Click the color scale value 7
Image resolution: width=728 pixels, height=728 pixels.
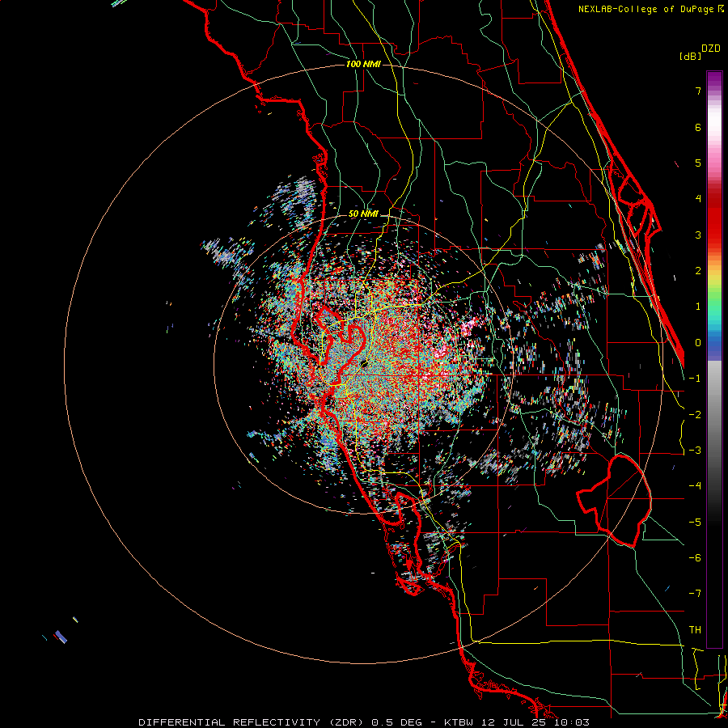pos(698,91)
